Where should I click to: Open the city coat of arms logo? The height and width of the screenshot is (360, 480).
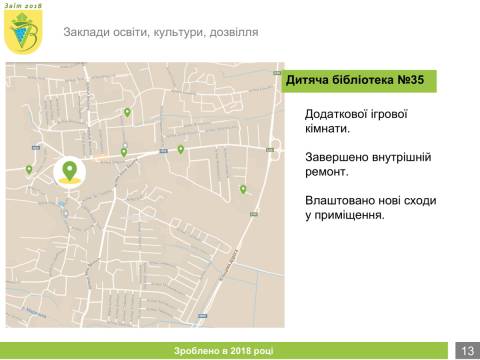23,32
